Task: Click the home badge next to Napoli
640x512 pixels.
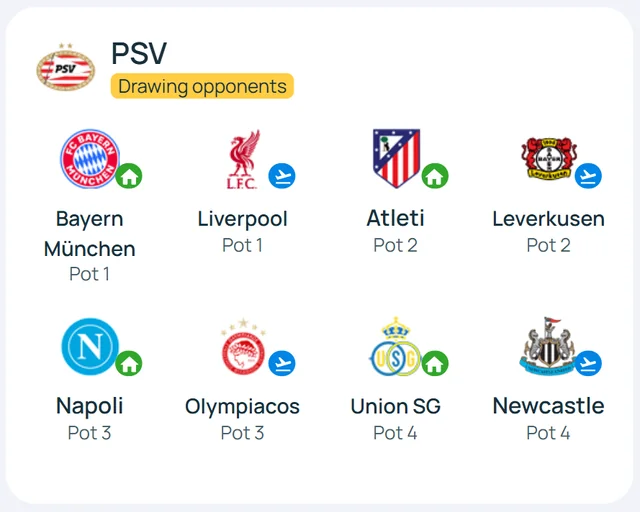Action: [129, 363]
